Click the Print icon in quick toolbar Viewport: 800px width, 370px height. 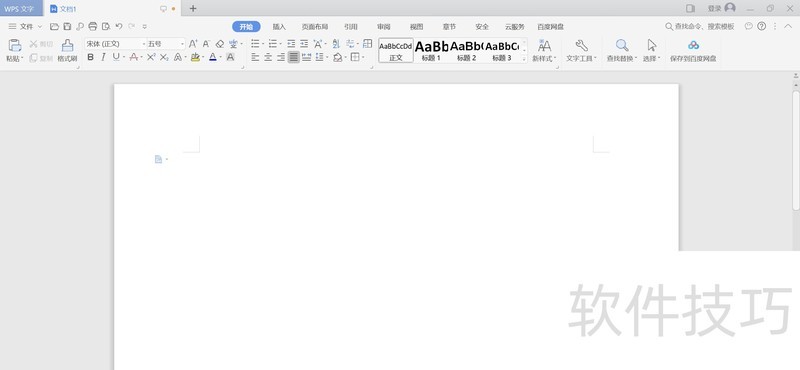[x=92, y=27]
